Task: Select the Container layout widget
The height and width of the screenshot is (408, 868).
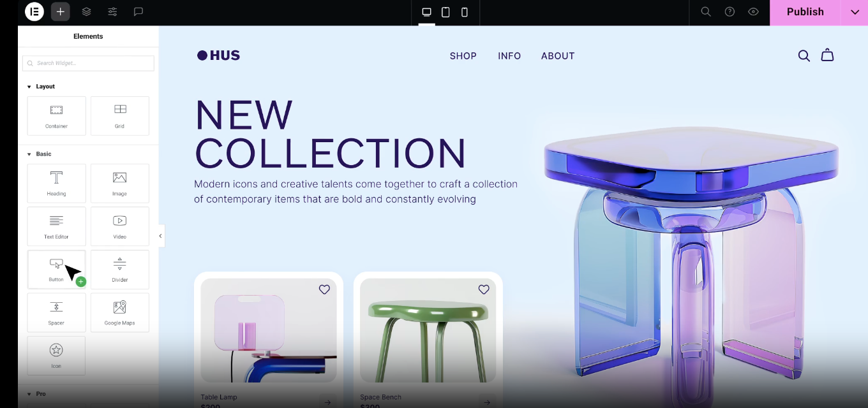Action: [x=56, y=116]
